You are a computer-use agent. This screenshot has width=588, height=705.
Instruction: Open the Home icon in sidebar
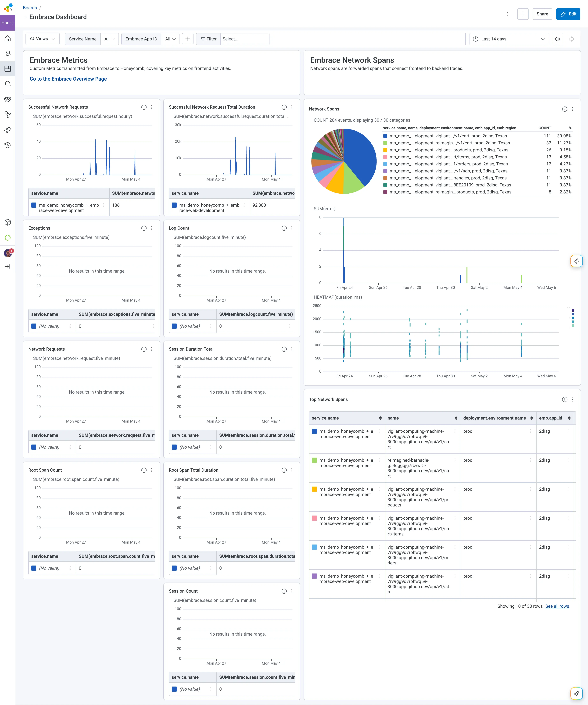point(7,38)
